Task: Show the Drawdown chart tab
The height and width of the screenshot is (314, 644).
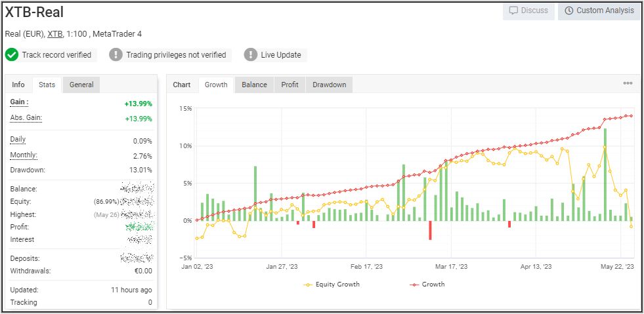Action: [329, 85]
